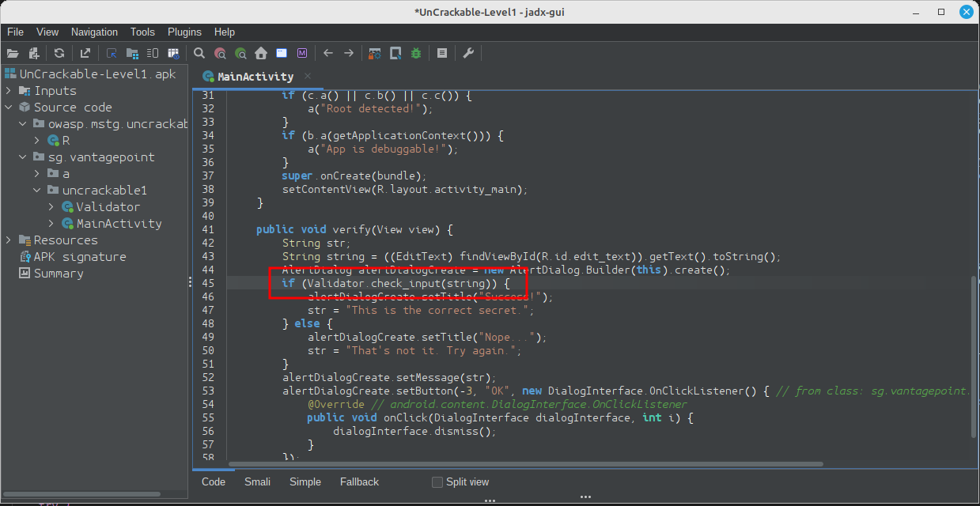Click the Export project icon
980x506 pixels.
point(85,53)
